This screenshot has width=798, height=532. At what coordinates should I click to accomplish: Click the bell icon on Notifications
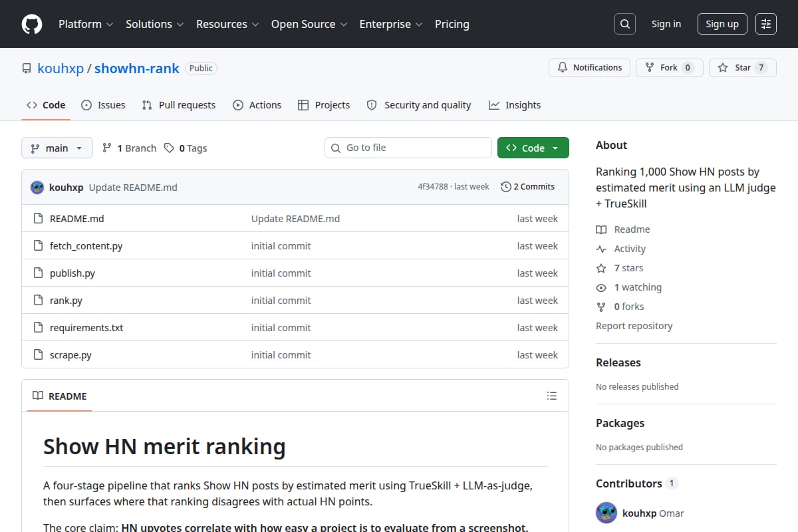563,68
